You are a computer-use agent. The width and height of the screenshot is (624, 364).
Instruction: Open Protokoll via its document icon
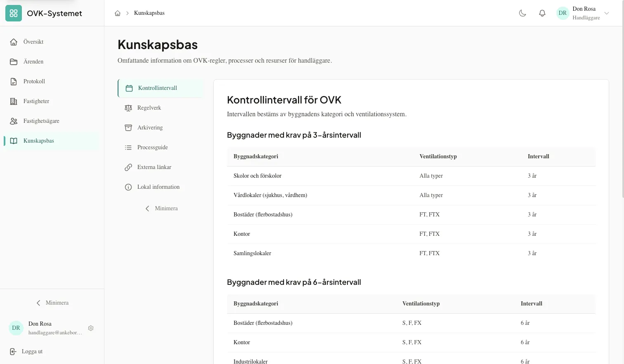(13, 81)
